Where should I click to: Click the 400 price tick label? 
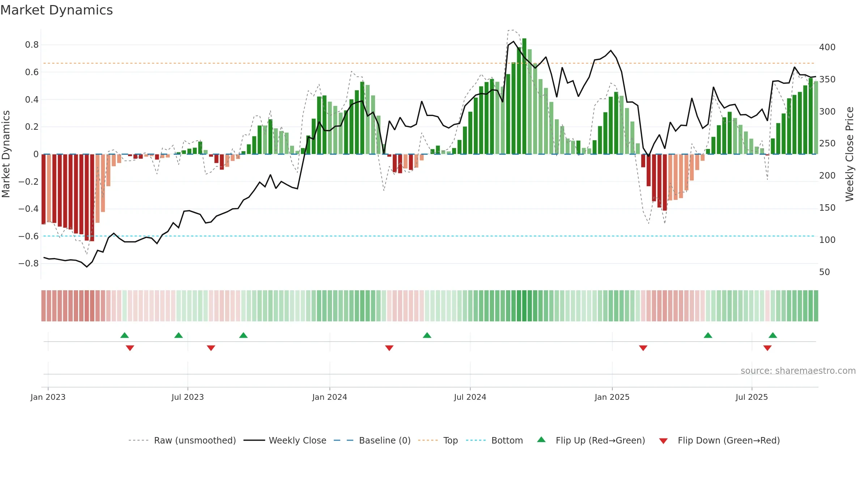click(x=827, y=47)
